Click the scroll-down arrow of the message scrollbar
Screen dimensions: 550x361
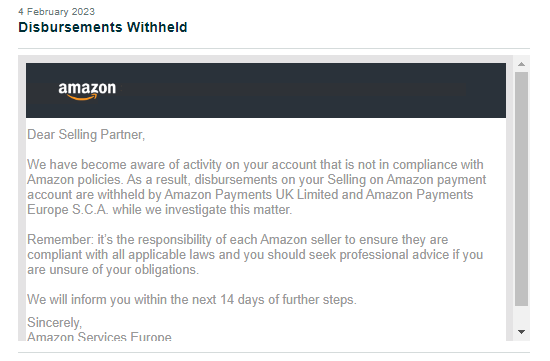click(x=521, y=332)
